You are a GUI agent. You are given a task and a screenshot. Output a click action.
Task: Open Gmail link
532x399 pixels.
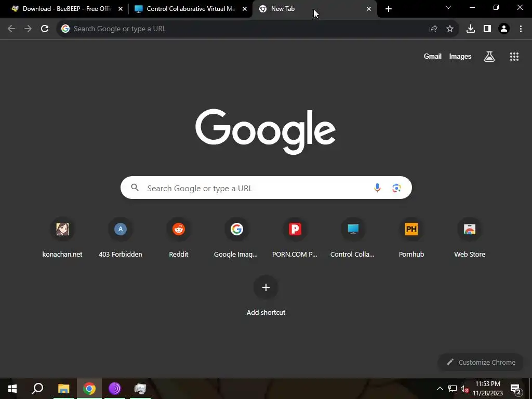[x=433, y=57]
